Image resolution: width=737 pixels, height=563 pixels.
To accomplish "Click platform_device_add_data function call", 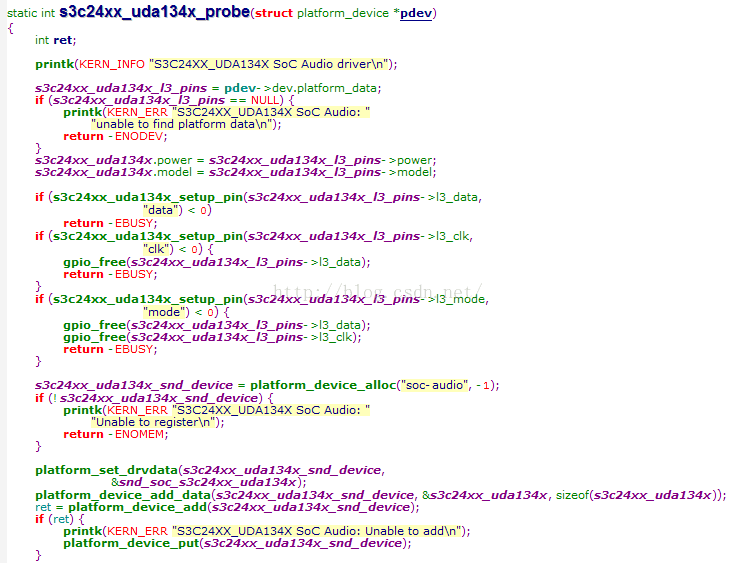I will click(x=123, y=495).
